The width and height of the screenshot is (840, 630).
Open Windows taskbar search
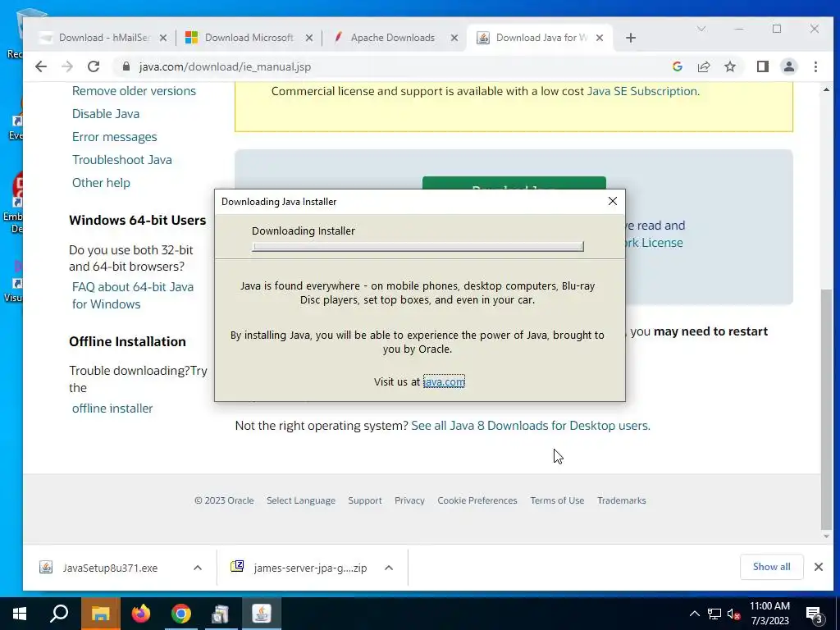point(59,614)
